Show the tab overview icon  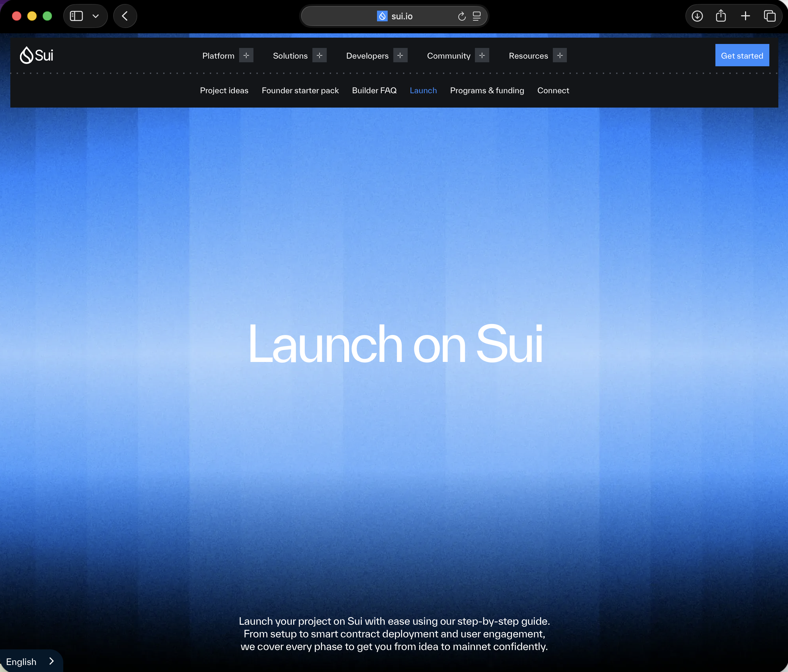770,16
